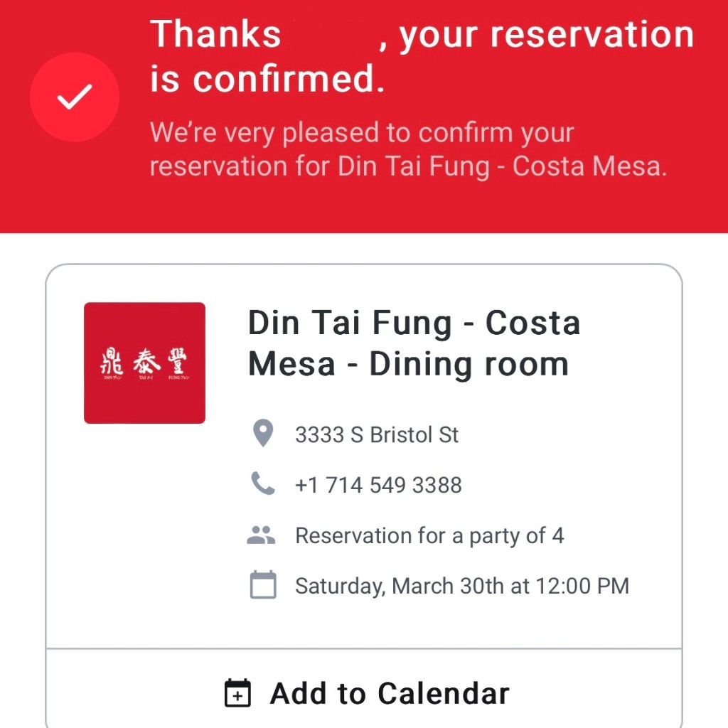Click the party size people icon

pyautogui.click(x=261, y=535)
